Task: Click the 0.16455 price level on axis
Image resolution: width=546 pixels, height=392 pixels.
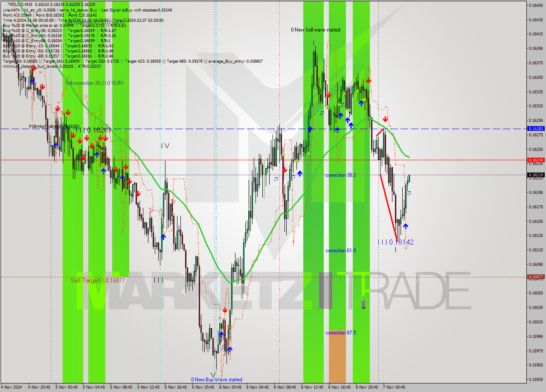Action: coord(536,5)
